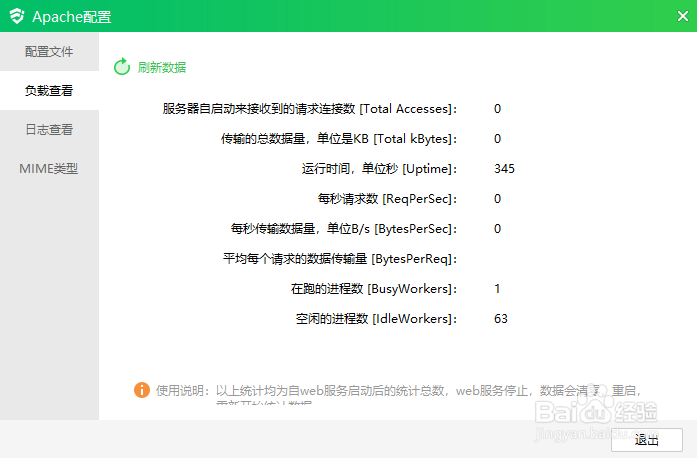This screenshot has width=697, height=458.
Task: Click the ReqPerSec label text
Action: tap(387, 199)
